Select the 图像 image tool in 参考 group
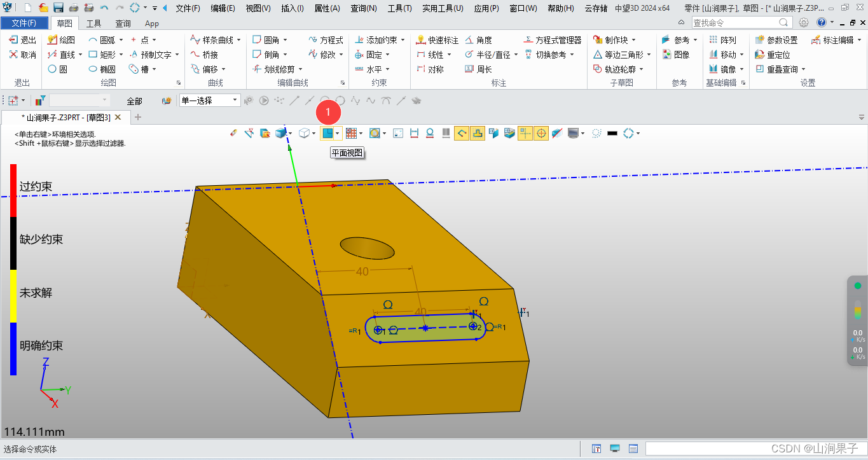 pos(677,54)
